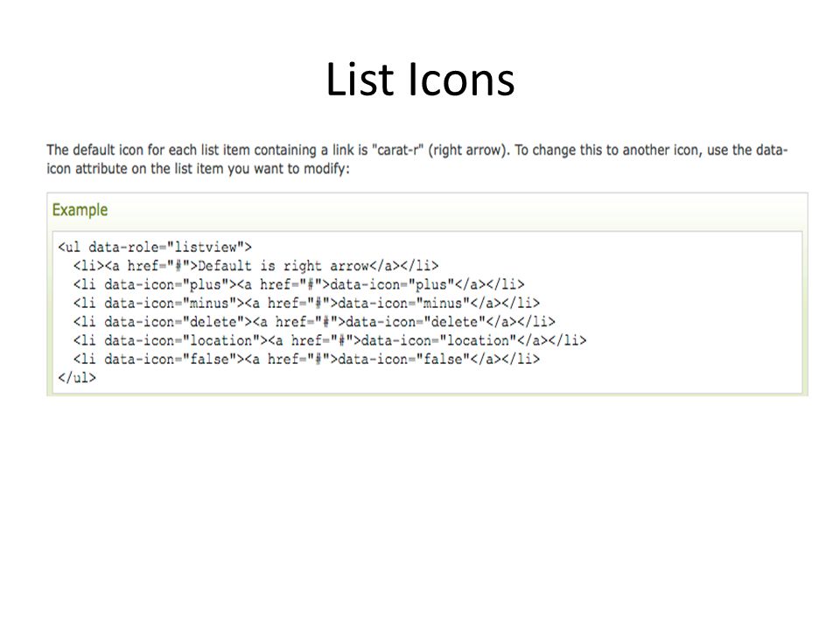Click the closing ul tag line
This screenshot has height=630, width=840.
pos(77,378)
